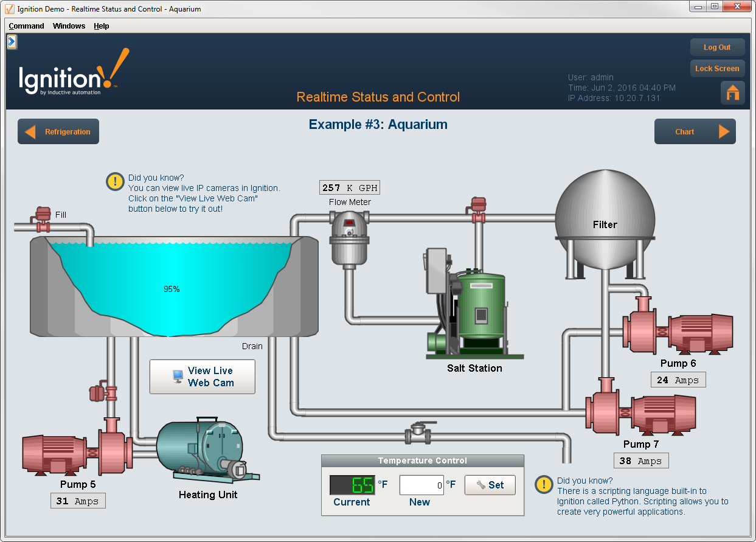The image size is (756, 542).
Task: Click the New temperature input field
Action: click(x=421, y=485)
